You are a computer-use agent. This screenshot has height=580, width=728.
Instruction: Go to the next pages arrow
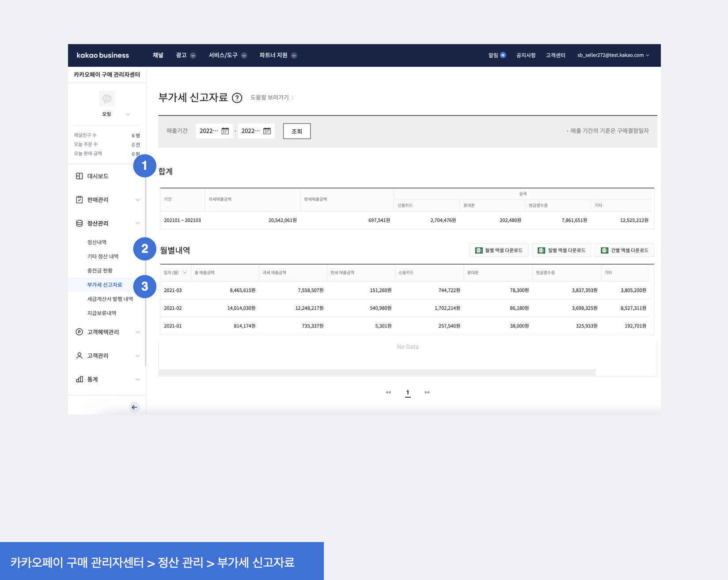[x=427, y=392]
